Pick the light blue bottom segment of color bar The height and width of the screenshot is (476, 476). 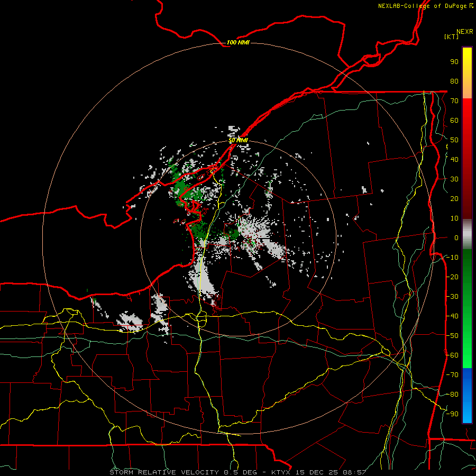pyautogui.click(x=467, y=411)
